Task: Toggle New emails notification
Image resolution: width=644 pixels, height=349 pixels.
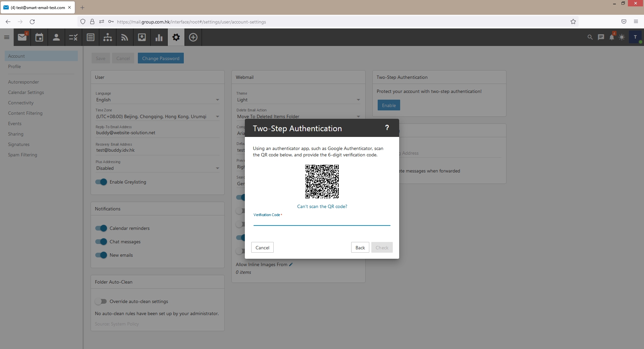Action: point(101,255)
